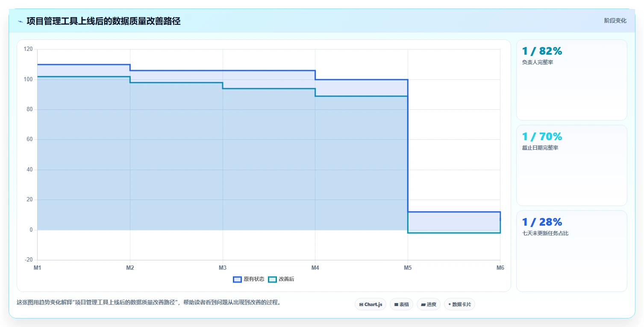
Task: Click the 40 y-axis value
Action: tap(29, 170)
